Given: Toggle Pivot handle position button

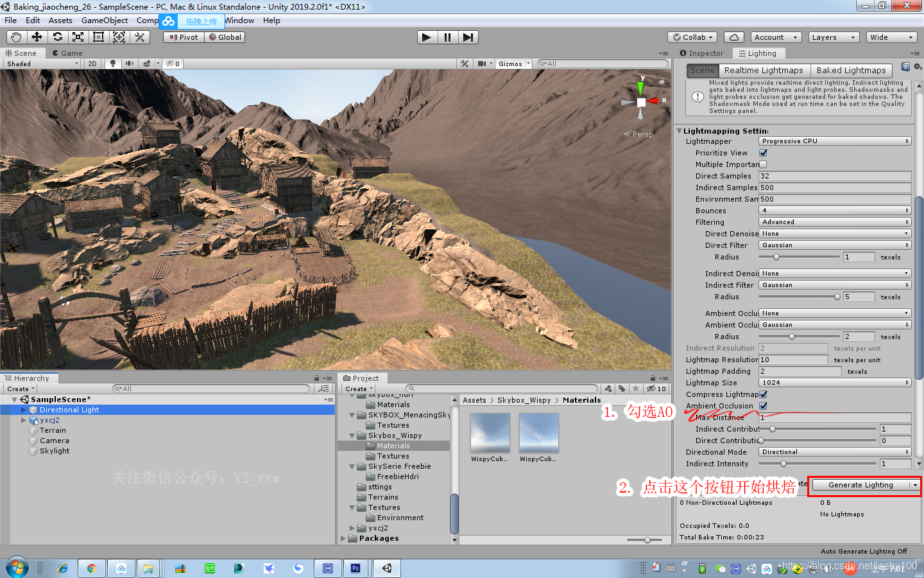Looking at the screenshot, I should [184, 37].
